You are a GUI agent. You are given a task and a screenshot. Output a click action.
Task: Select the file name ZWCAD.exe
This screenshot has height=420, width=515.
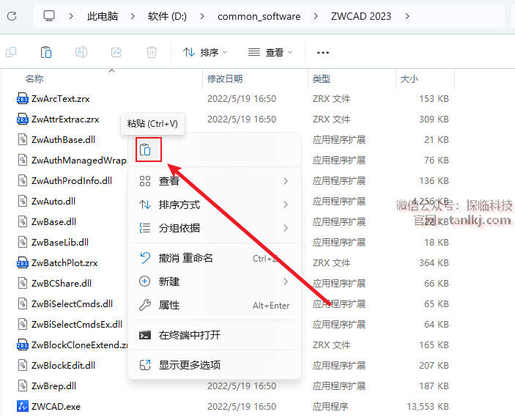click(56, 407)
